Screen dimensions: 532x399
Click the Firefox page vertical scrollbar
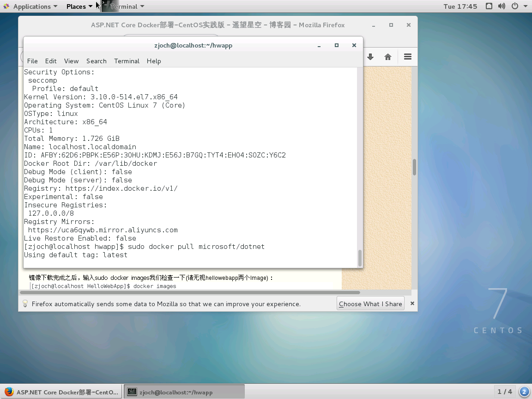[414, 167]
